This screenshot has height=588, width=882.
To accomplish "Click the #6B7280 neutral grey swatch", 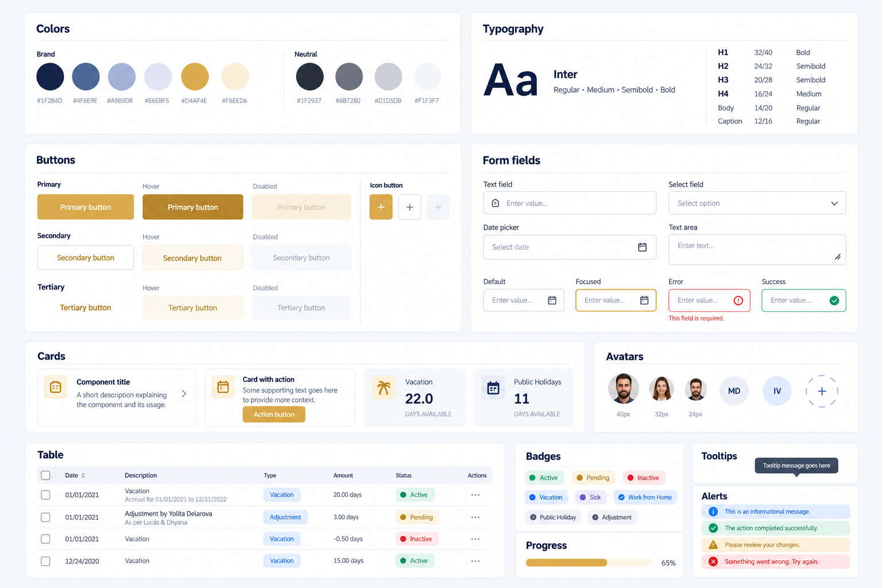I will point(349,76).
